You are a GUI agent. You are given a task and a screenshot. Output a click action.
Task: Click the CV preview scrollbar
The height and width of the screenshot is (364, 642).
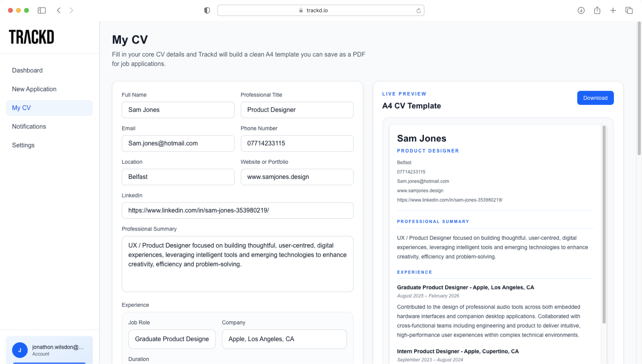coord(604,224)
